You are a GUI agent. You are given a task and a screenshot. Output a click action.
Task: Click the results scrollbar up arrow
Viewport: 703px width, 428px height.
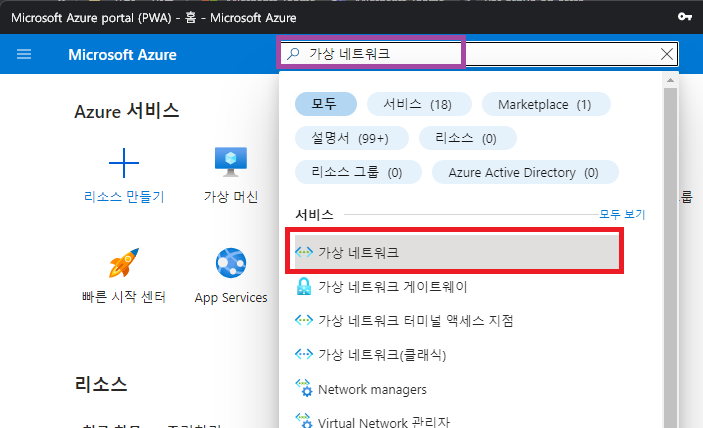[x=670, y=80]
